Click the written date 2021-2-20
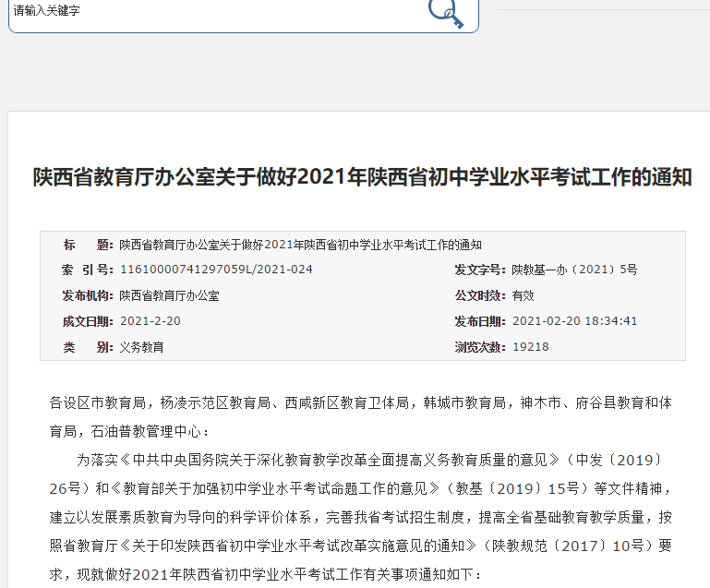This screenshot has height=588, width=710. click(150, 321)
